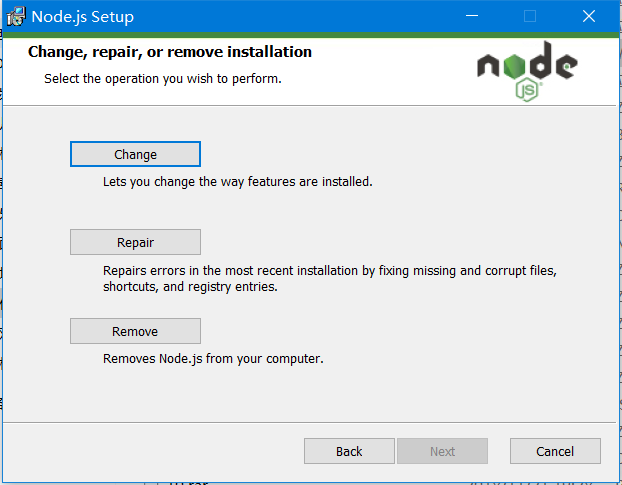Click the grayed-out maximize button in title bar
This screenshot has width=622, height=485.
click(x=530, y=16)
